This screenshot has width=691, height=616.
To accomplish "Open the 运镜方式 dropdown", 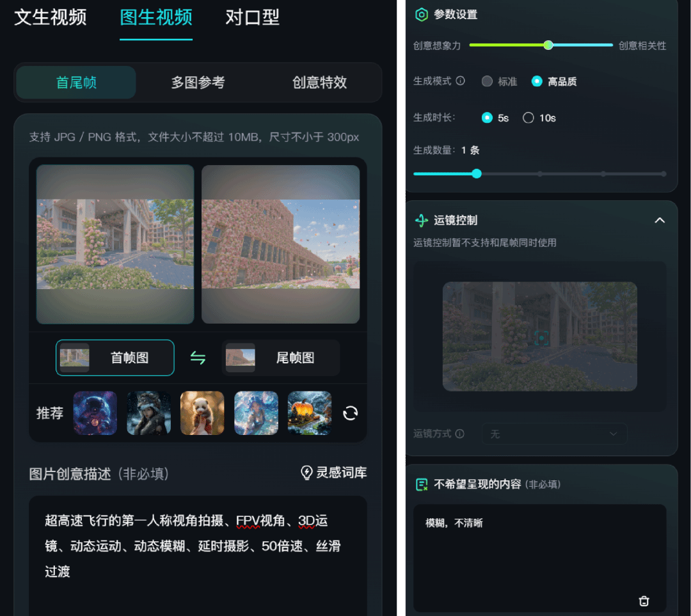I will tap(554, 434).
